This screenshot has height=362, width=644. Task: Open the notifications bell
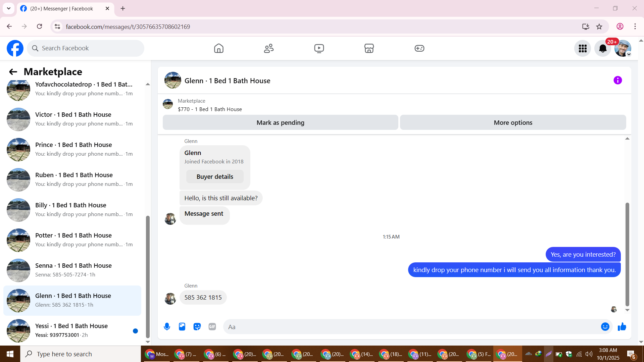coord(603,48)
